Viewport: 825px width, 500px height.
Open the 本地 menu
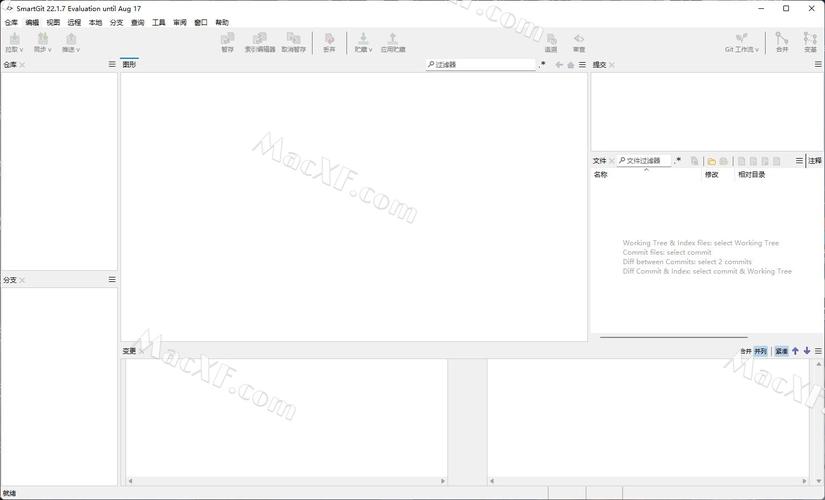point(95,23)
